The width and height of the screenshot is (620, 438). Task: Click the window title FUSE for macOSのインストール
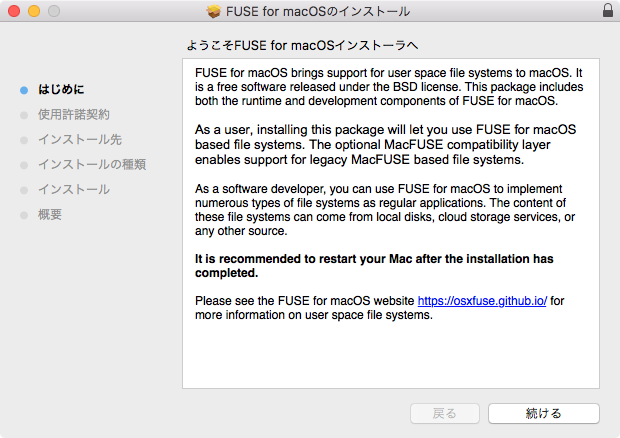coord(318,11)
